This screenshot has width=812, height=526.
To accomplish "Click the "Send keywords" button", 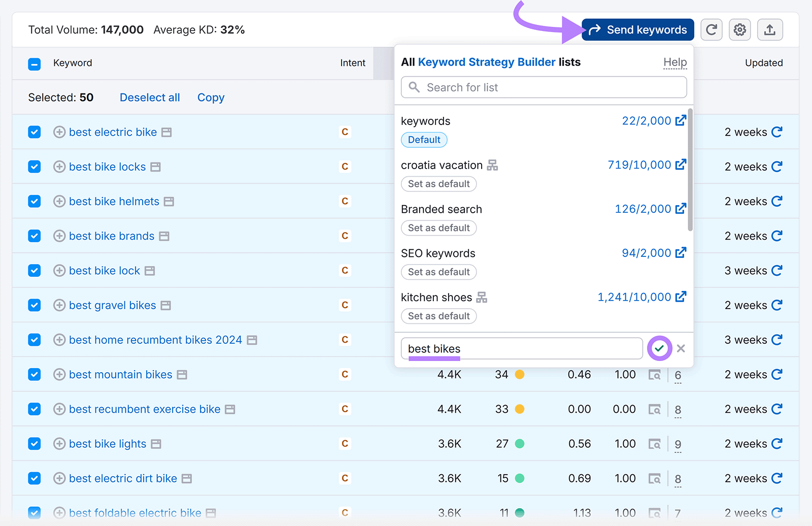I will click(637, 29).
